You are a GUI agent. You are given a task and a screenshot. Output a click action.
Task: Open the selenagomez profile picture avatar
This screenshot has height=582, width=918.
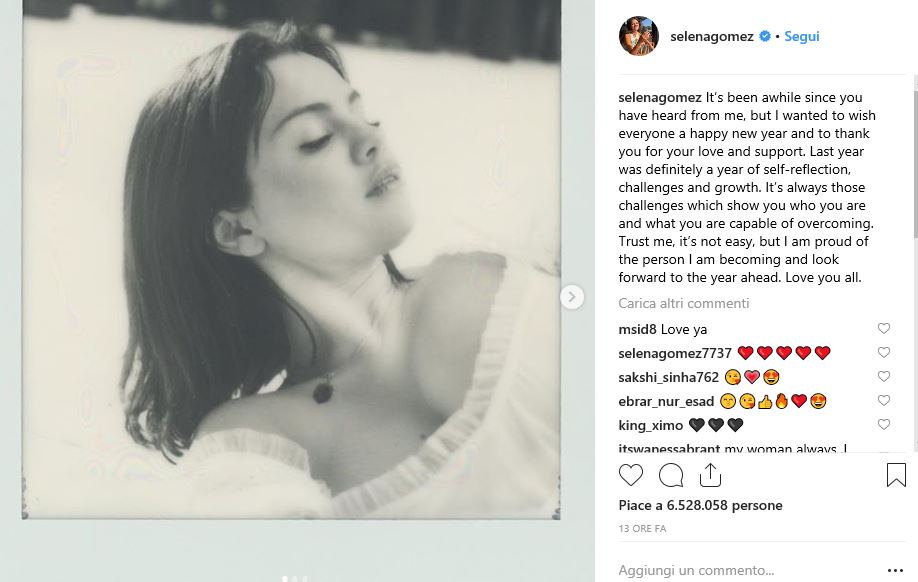click(x=639, y=36)
